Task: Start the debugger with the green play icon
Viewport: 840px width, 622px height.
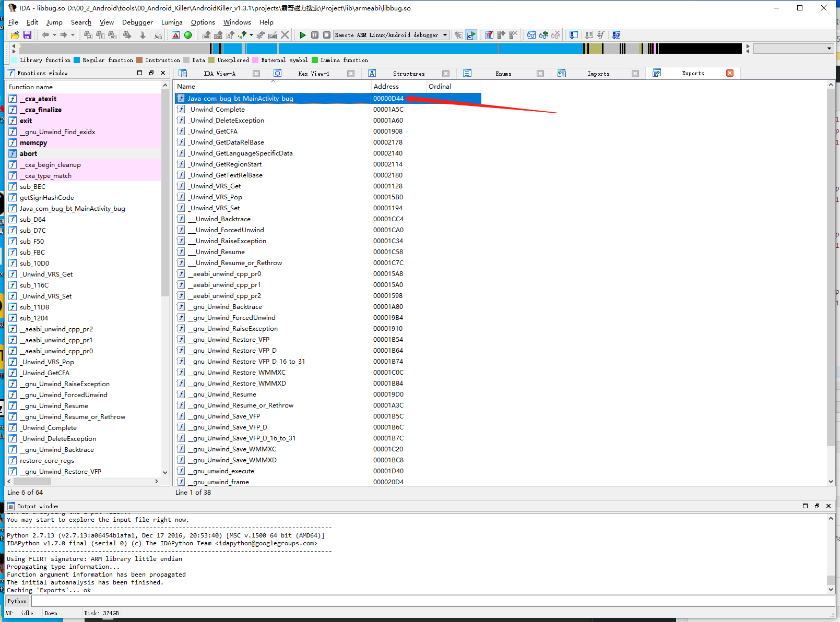Action: (x=303, y=35)
